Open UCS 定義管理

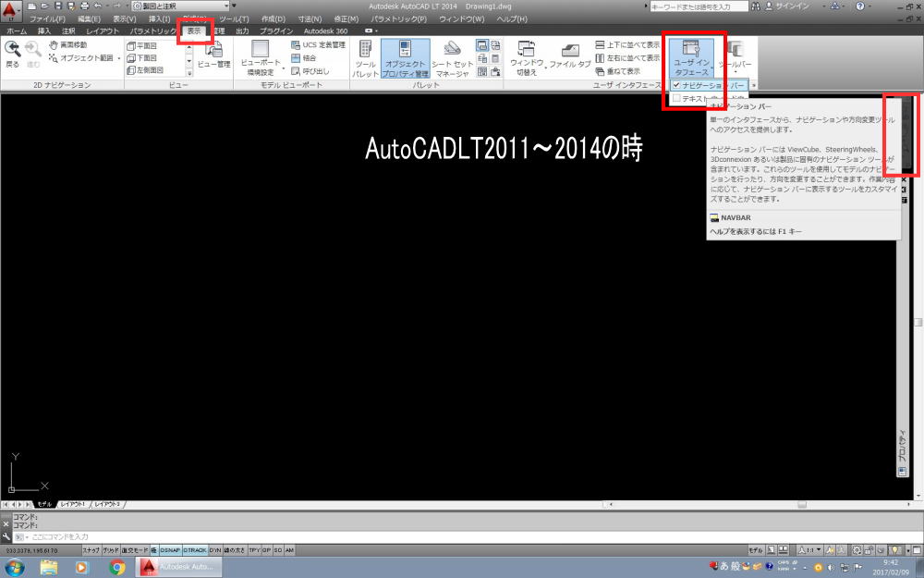click(318, 44)
